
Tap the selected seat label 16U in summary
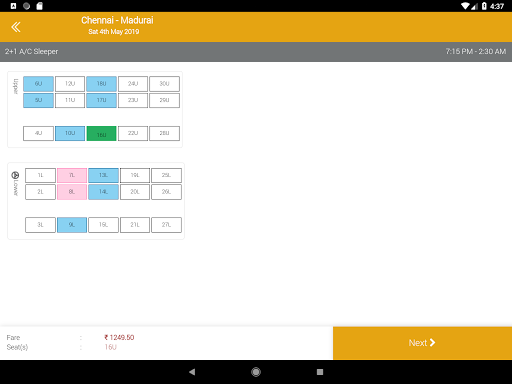[110, 347]
